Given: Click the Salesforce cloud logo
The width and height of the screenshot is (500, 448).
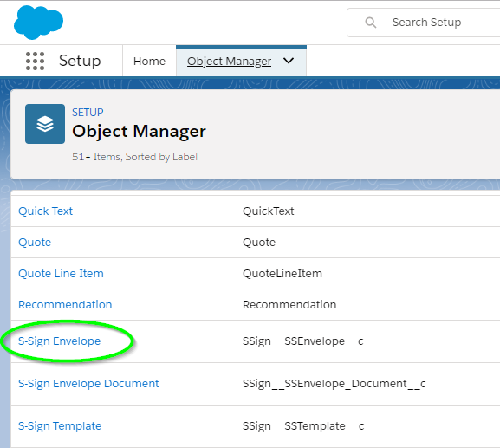Looking at the screenshot, I should pos(39,23).
